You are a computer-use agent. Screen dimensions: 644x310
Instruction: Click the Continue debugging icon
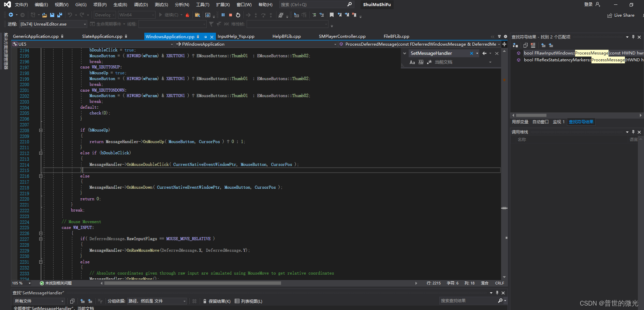tap(160, 15)
